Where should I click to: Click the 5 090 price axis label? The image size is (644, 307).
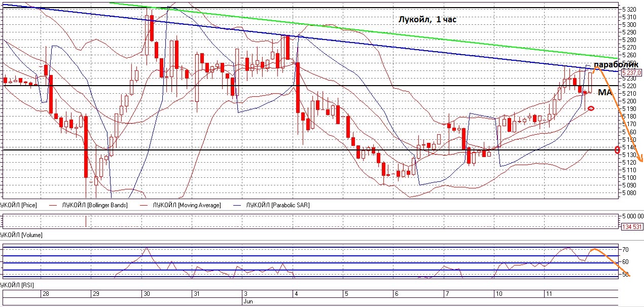630,185
